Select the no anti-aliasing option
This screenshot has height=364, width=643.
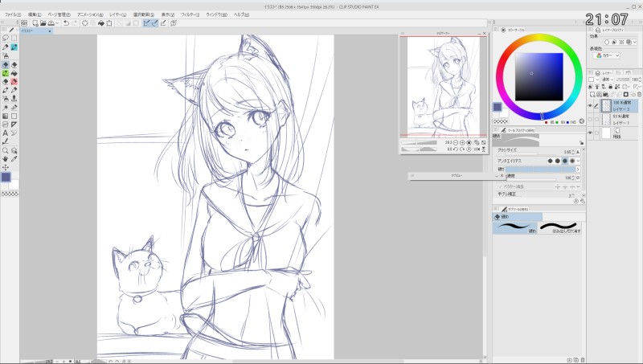tap(551, 161)
